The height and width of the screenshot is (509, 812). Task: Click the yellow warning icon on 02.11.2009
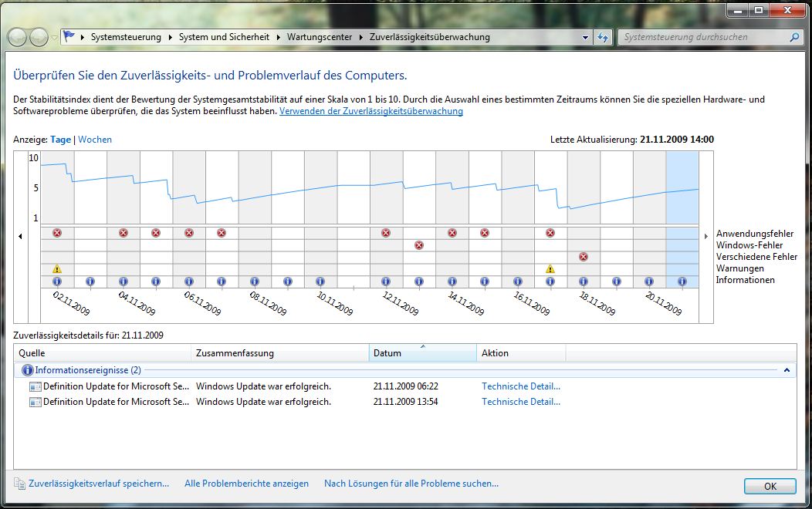click(57, 269)
